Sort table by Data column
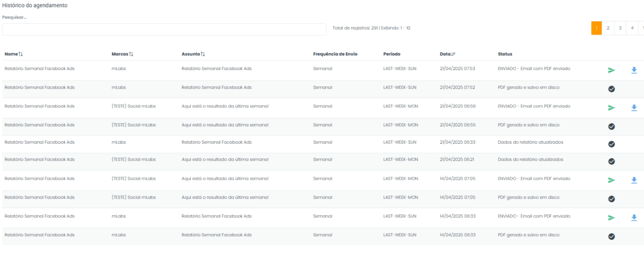This screenshot has width=644, height=264. click(x=447, y=54)
